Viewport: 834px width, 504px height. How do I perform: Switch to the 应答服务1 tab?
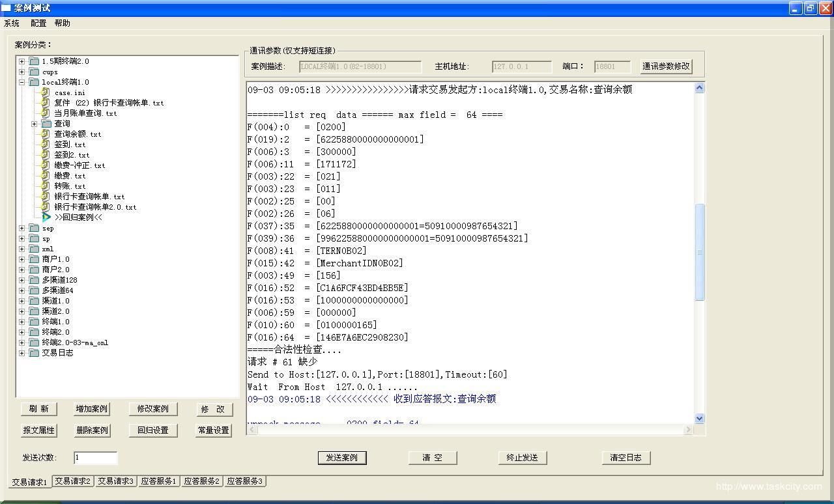click(x=159, y=481)
